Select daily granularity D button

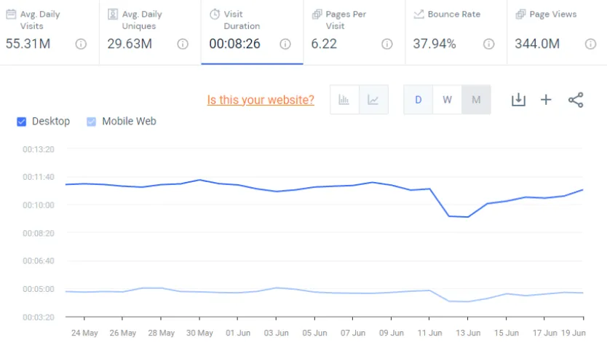(x=418, y=100)
